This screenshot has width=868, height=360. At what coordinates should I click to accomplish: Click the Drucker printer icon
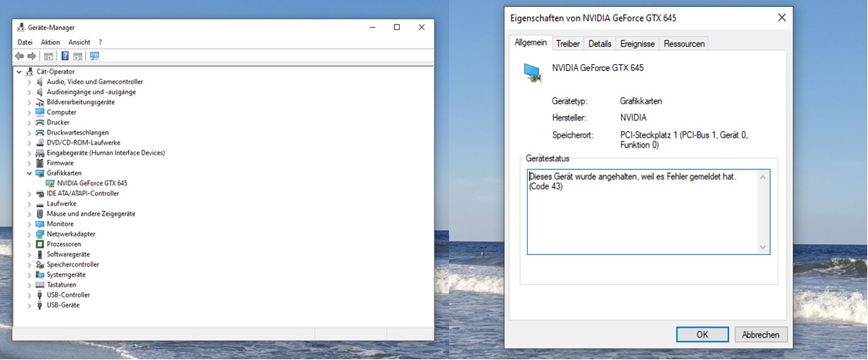pos(40,122)
